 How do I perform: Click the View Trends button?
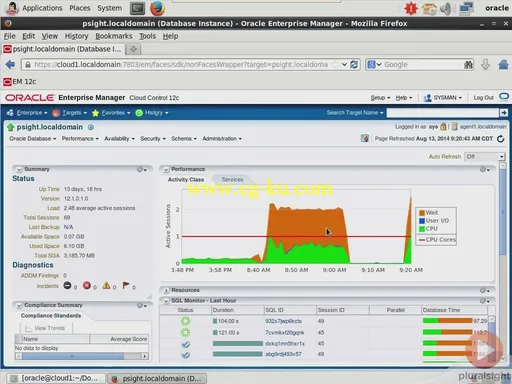click(x=46, y=328)
